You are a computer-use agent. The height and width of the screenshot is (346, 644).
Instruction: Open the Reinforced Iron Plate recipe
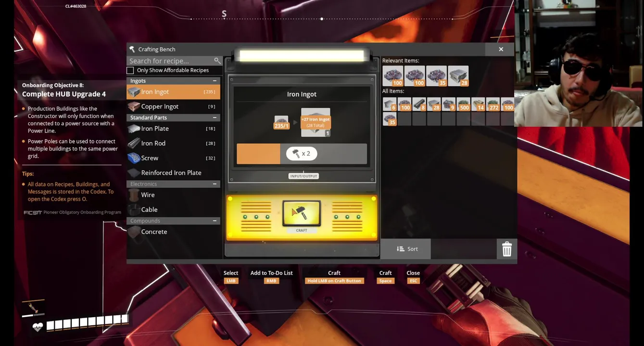[173, 173]
